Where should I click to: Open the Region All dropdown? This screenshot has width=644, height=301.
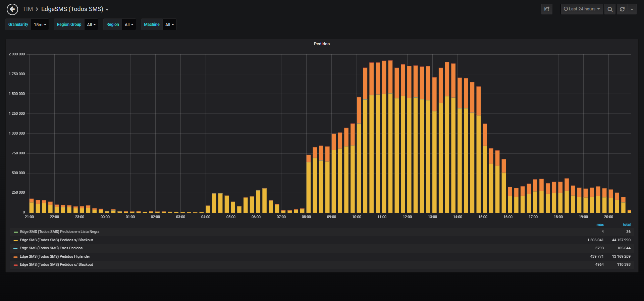click(x=129, y=24)
